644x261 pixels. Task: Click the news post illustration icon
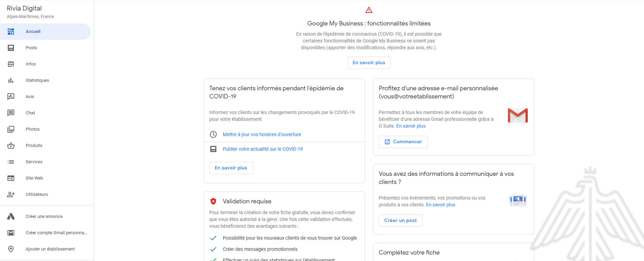518,200
